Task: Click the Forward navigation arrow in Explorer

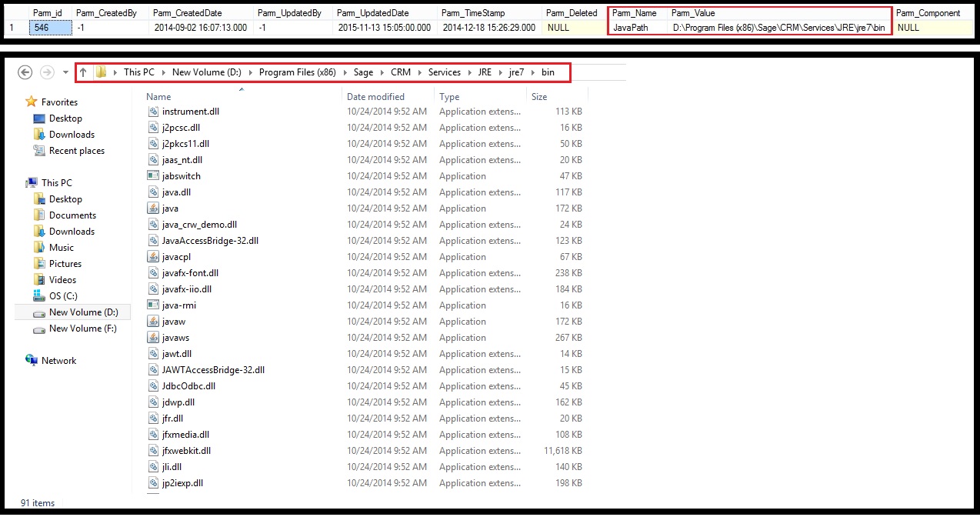Action: [x=48, y=72]
